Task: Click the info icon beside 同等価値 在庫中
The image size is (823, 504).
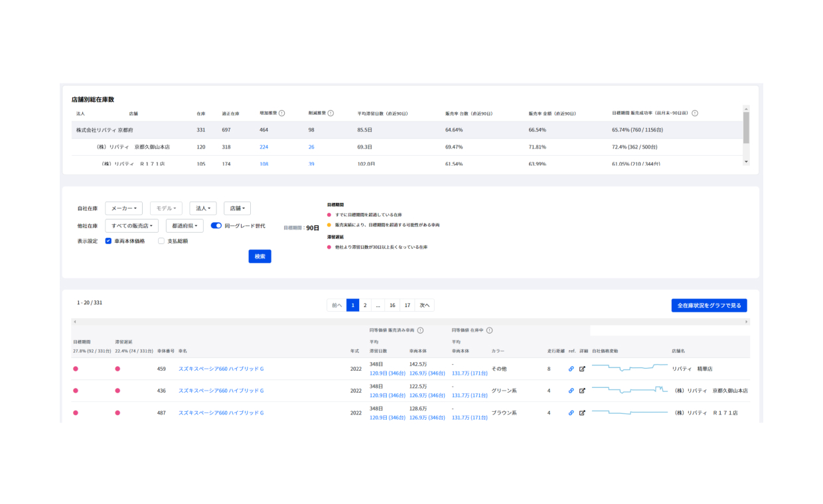Action: [x=489, y=330]
